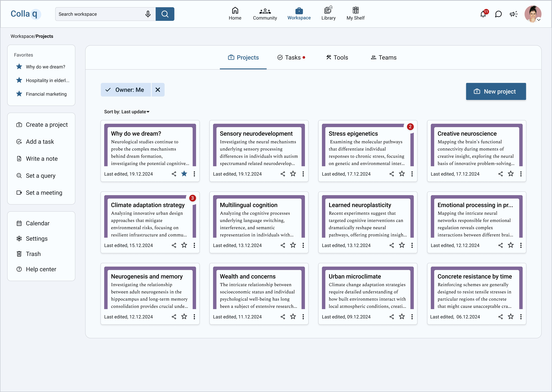
Task: Star the Creative neuroscience project
Action: (511, 174)
